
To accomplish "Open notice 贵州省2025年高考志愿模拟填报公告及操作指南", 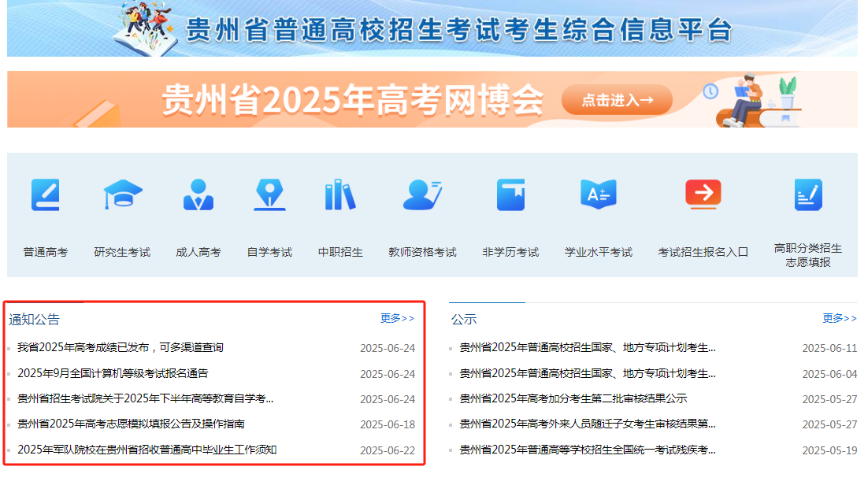I will [x=132, y=424].
